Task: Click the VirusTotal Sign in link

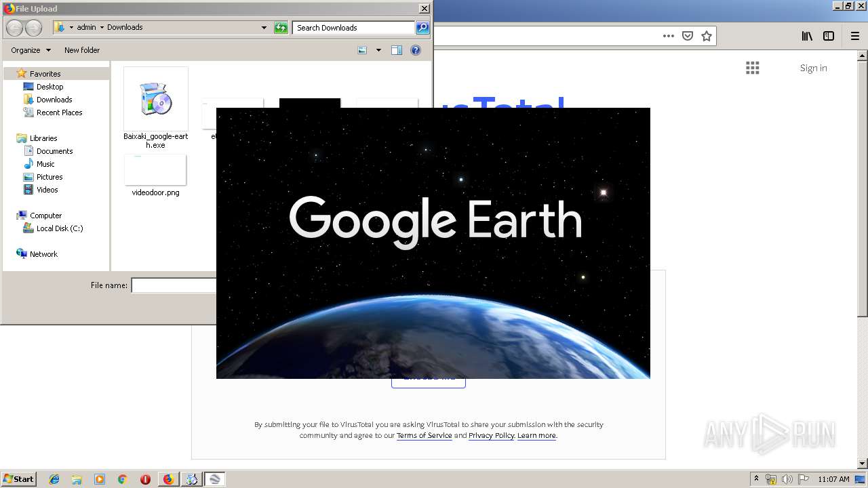Action: click(813, 68)
